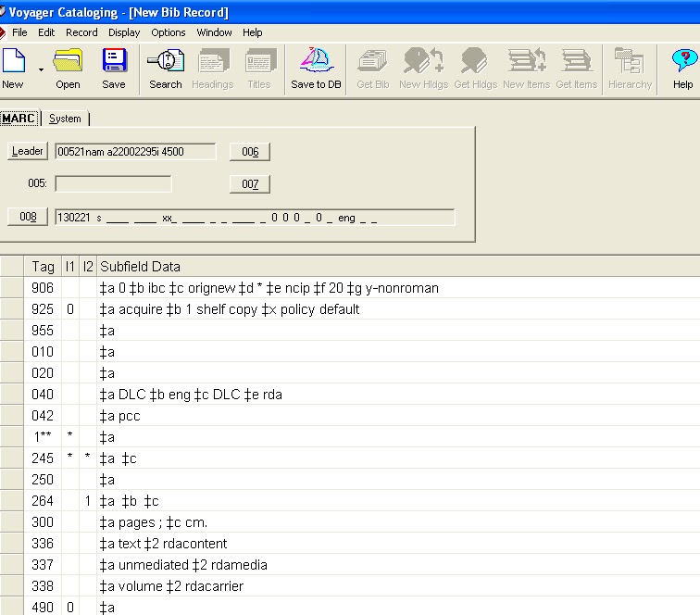The width and height of the screenshot is (700, 615).
Task: Click the empty 005 field
Action: coord(113,183)
